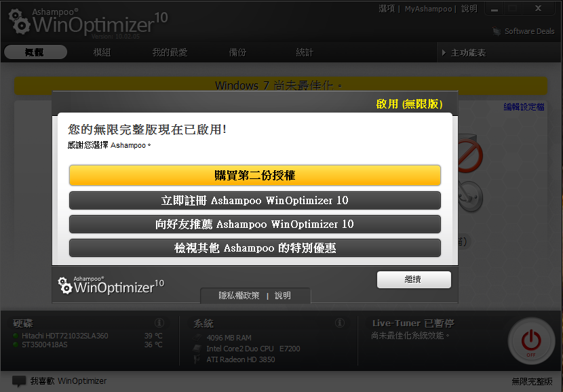The image size is (563, 392).
Task: Select the ST3500418AS drive entry
Action: click(45, 345)
